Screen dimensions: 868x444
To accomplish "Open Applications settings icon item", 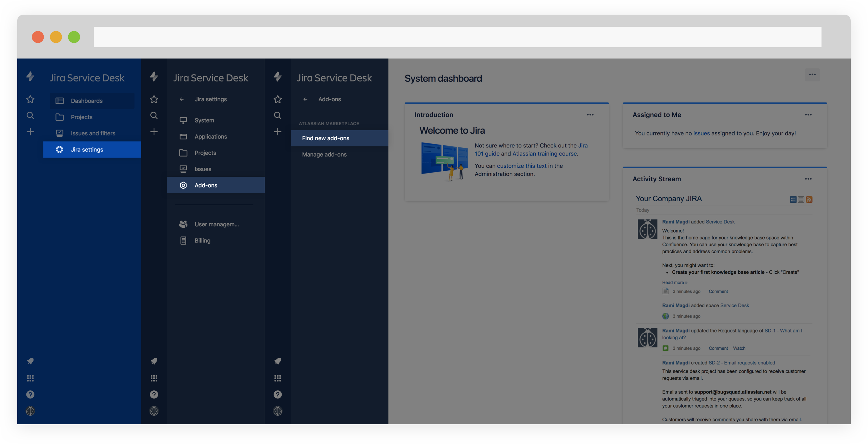I will coord(183,137).
